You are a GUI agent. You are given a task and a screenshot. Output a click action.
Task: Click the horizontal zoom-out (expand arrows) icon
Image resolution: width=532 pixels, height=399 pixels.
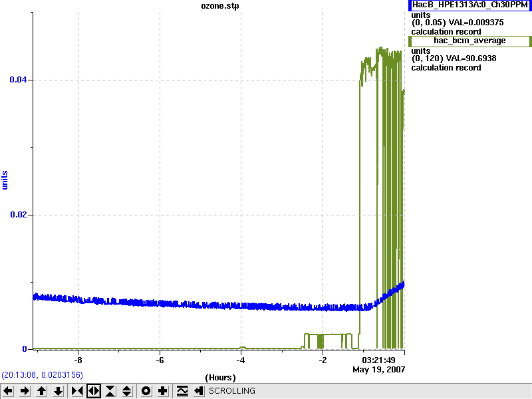click(94, 391)
